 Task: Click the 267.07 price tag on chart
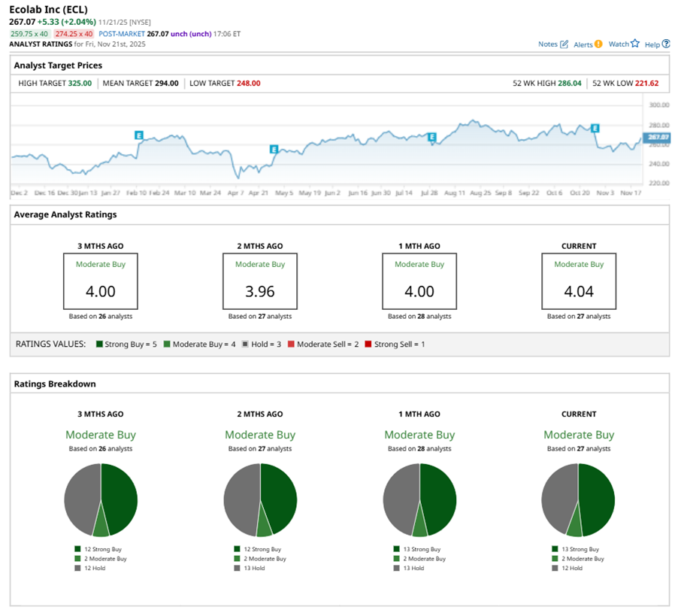pos(658,137)
